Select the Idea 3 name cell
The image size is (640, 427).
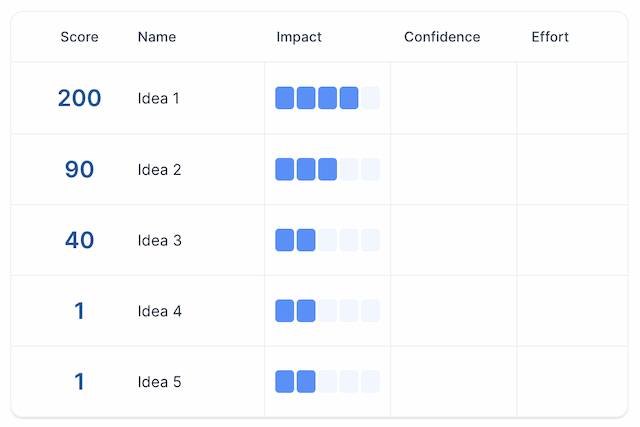[x=160, y=240]
